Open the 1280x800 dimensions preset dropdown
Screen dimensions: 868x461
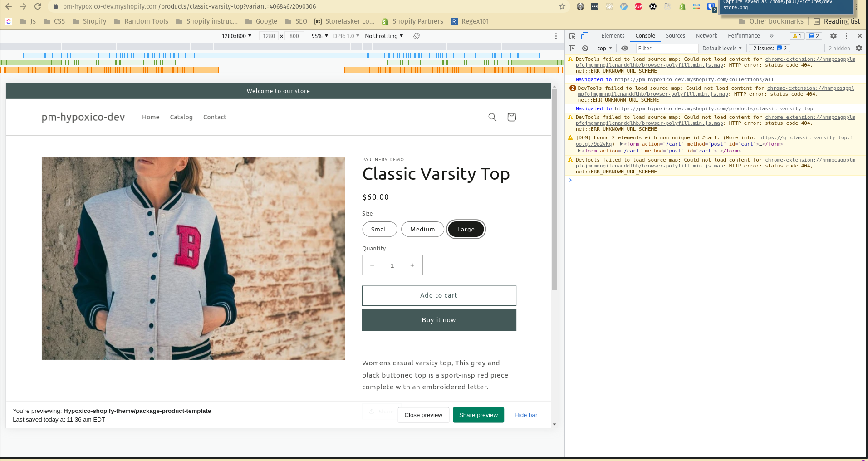point(235,36)
